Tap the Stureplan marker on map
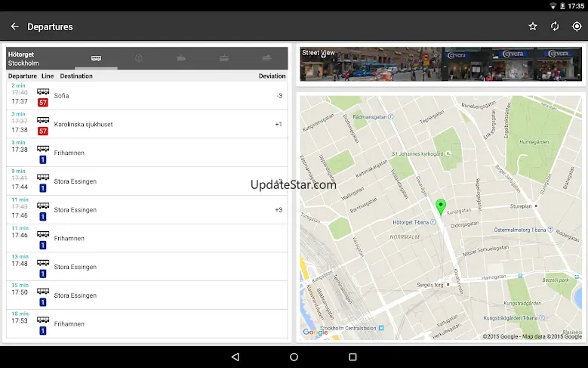This screenshot has width=588, height=368. coord(536,206)
